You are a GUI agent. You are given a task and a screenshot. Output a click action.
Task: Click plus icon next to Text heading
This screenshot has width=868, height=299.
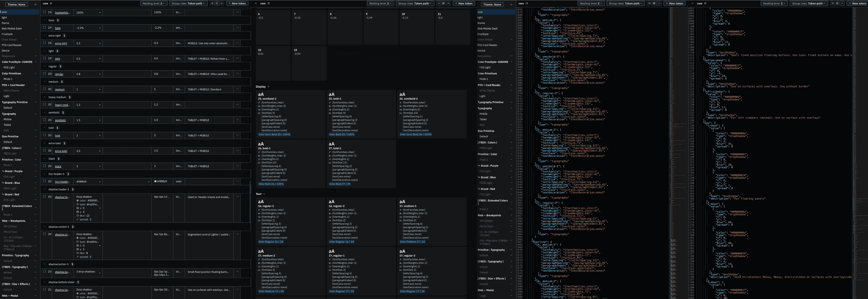point(264,194)
